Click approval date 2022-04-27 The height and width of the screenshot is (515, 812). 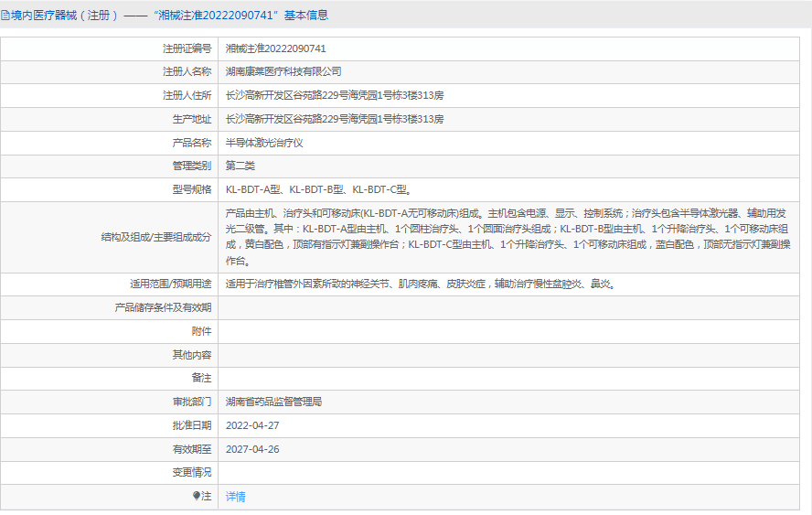(x=252, y=425)
